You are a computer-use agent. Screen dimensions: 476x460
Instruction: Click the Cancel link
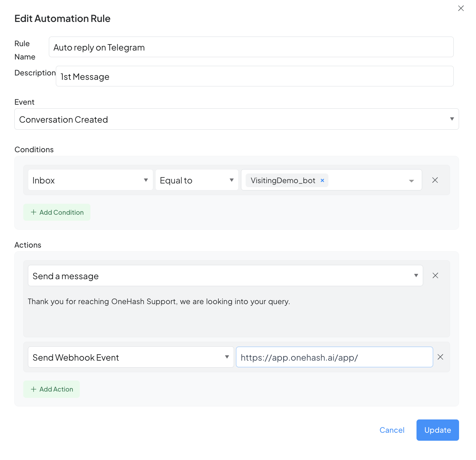tap(392, 430)
